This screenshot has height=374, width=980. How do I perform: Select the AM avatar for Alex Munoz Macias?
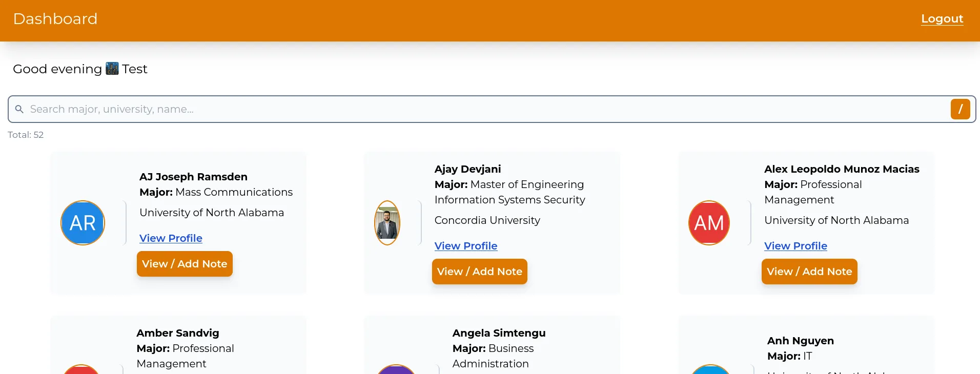(x=709, y=223)
